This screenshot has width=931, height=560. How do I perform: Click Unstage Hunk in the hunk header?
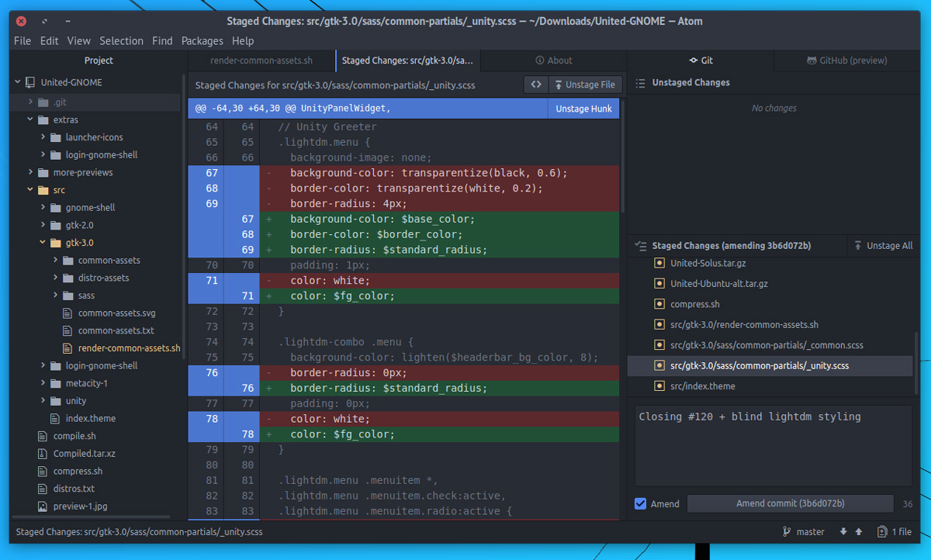click(x=583, y=109)
